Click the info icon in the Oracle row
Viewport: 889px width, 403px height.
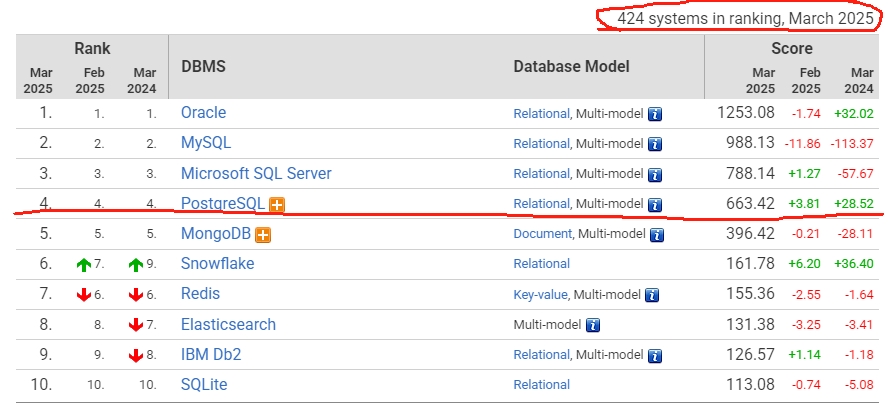(x=655, y=114)
